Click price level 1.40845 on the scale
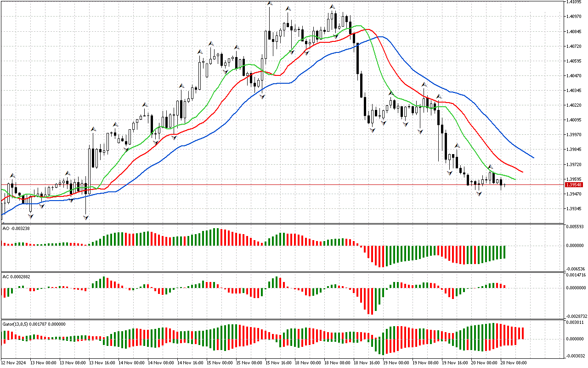This screenshot has height=368, width=588. click(575, 32)
